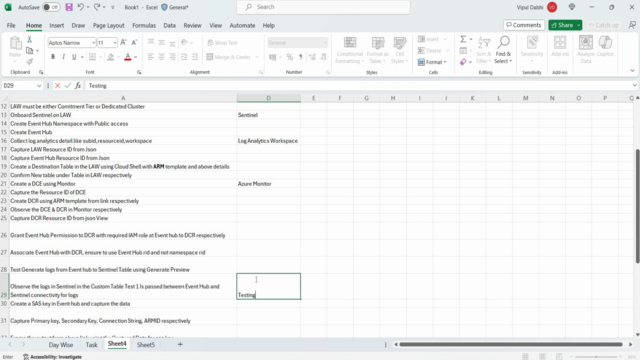Switch to the Formulas tab
The height and width of the screenshot is (360, 640).
144,25
